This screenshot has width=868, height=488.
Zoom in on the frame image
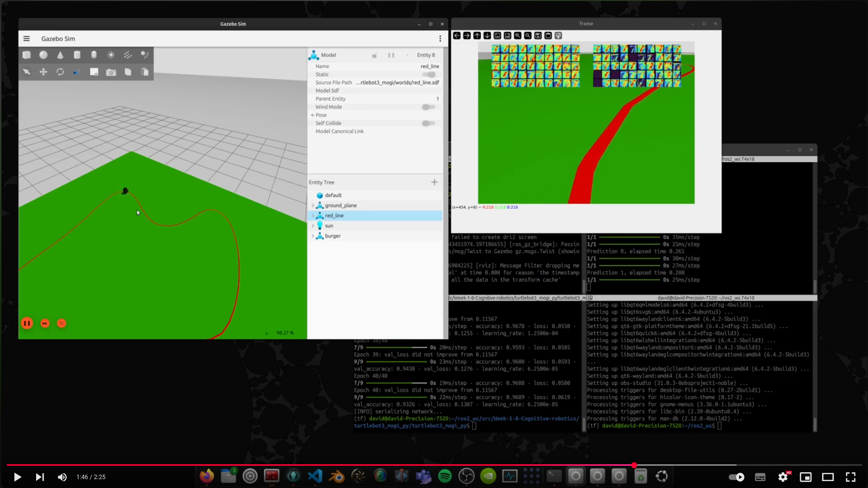click(x=518, y=36)
